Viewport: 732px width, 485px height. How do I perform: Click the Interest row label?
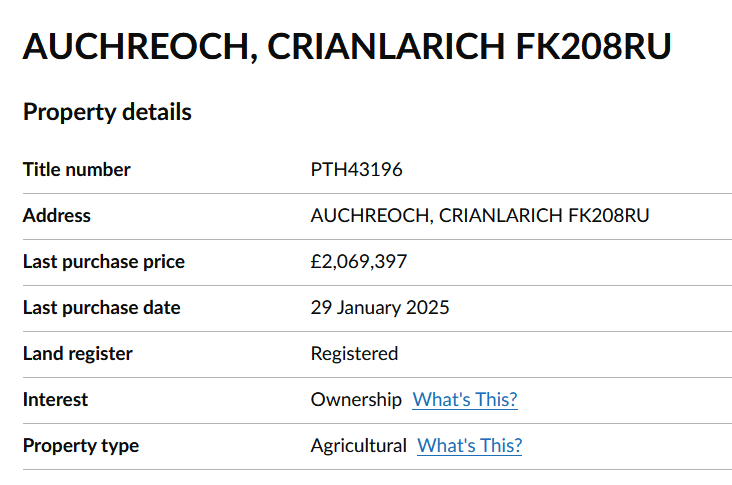pos(56,400)
